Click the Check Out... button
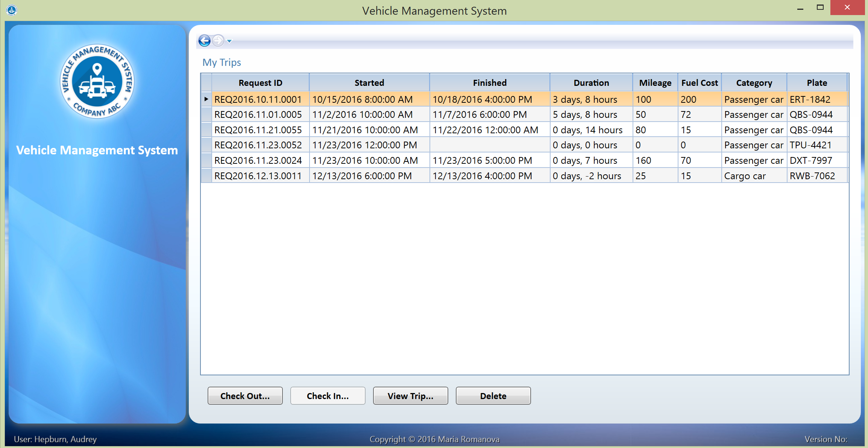This screenshot has height=448, width=868. tap(245, 396)
